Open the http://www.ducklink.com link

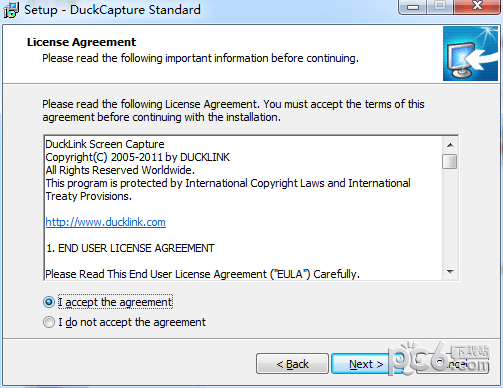[x=105, y=222]
